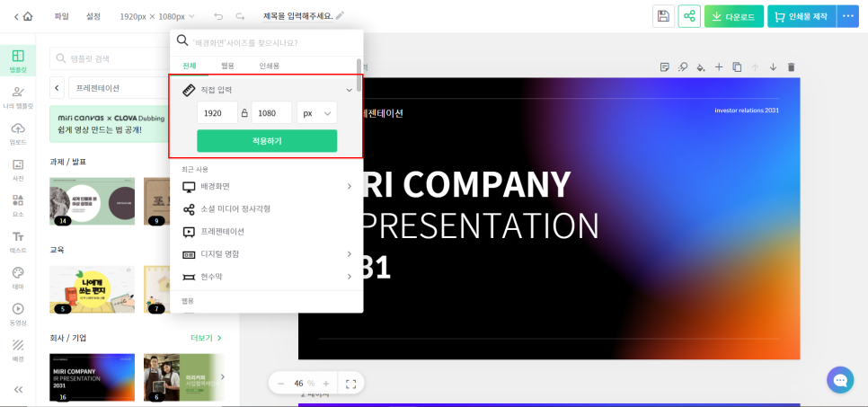Screen dimensions: 868x407
Task: Open the px unit dropdown
Action: (316, 113)
